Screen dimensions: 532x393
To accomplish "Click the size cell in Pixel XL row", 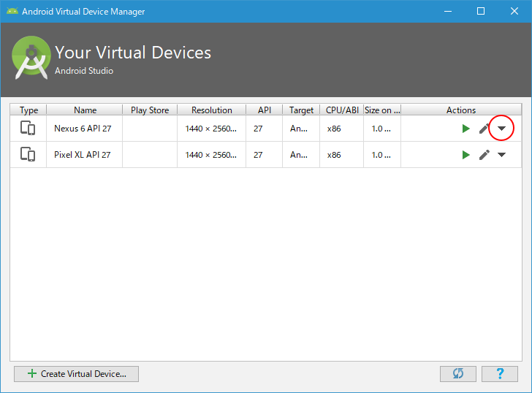I will coord(382,155).
